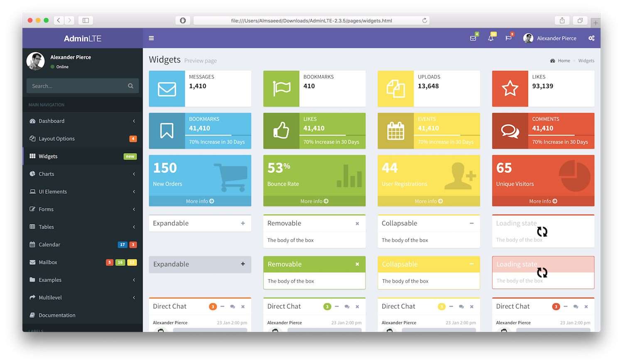Screen dimensions: 623x364
Task: Toggle the sidebar with hamburger icon
Action: [151, 38]
